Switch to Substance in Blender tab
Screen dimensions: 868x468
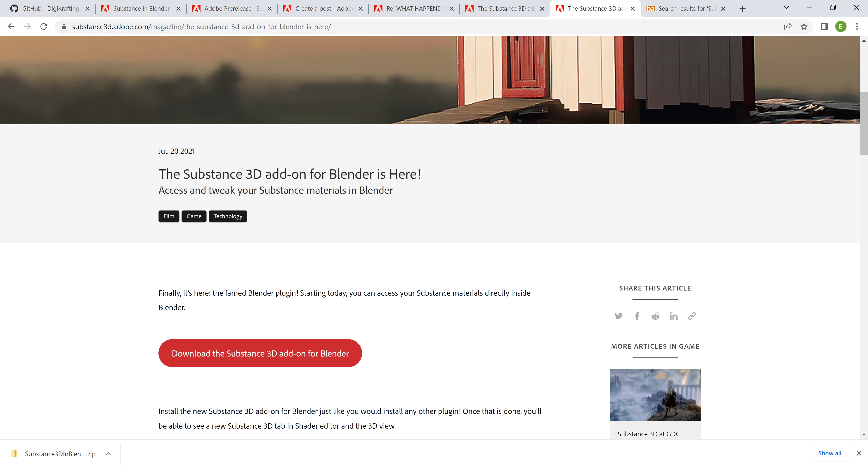[x=141, y=8]
